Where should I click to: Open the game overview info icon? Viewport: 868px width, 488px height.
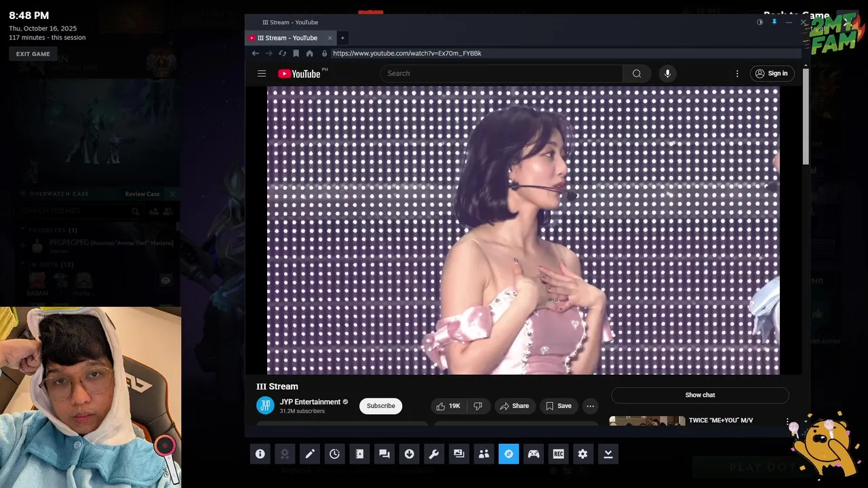pos(260,454)
